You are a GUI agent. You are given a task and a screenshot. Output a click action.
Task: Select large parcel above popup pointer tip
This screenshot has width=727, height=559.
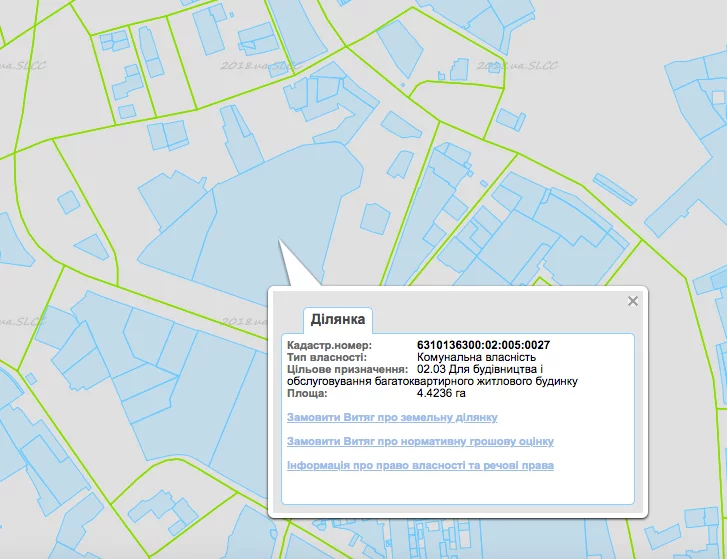(278, 209)
